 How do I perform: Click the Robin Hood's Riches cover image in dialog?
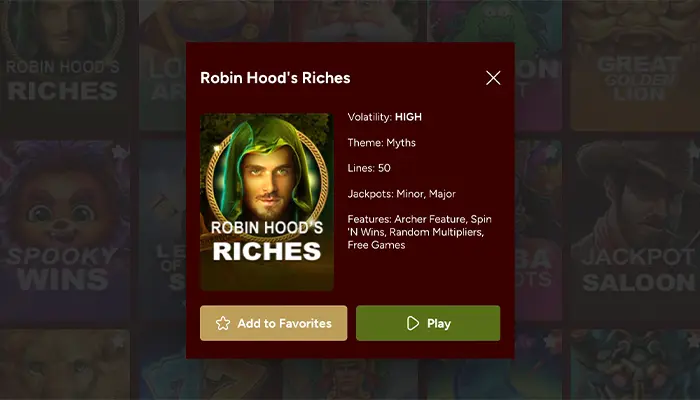267,202
